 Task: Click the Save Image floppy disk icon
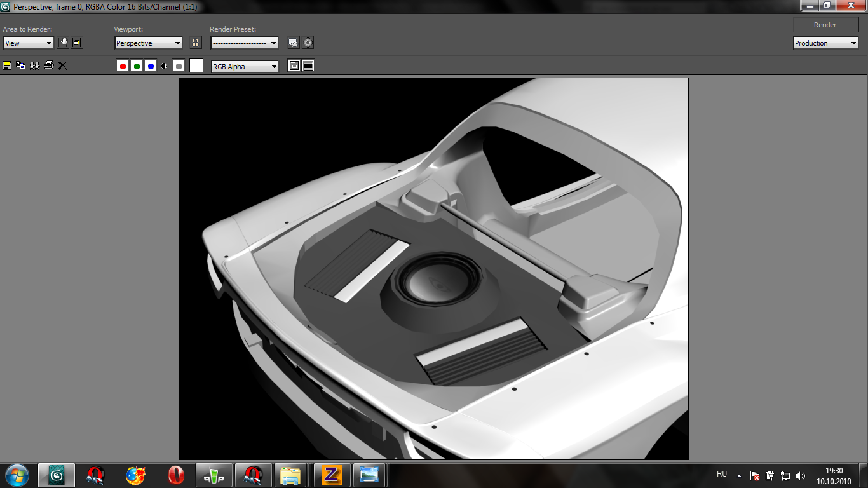point(7,65)
